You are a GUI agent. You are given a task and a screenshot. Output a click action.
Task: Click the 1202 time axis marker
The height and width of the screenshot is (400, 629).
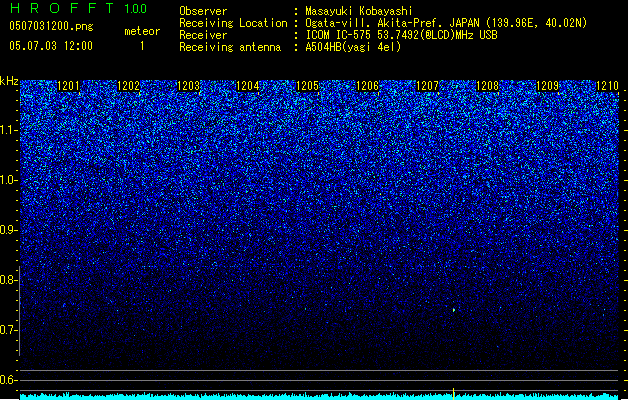[128, 85]
